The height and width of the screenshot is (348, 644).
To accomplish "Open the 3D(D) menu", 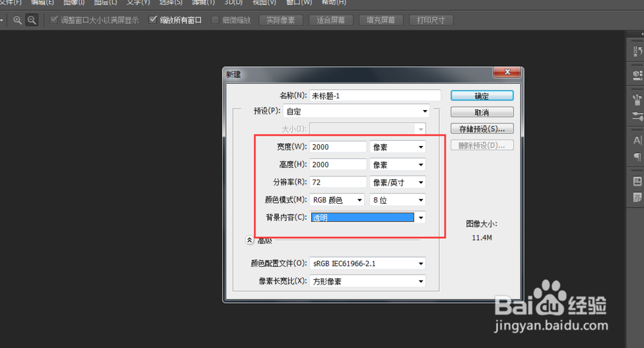I will [233, 3].
